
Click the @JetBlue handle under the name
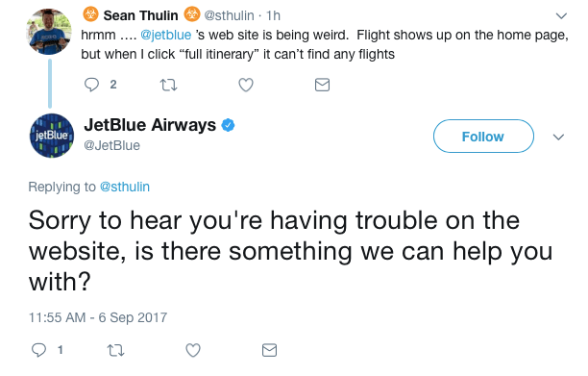tap(111, 145)
